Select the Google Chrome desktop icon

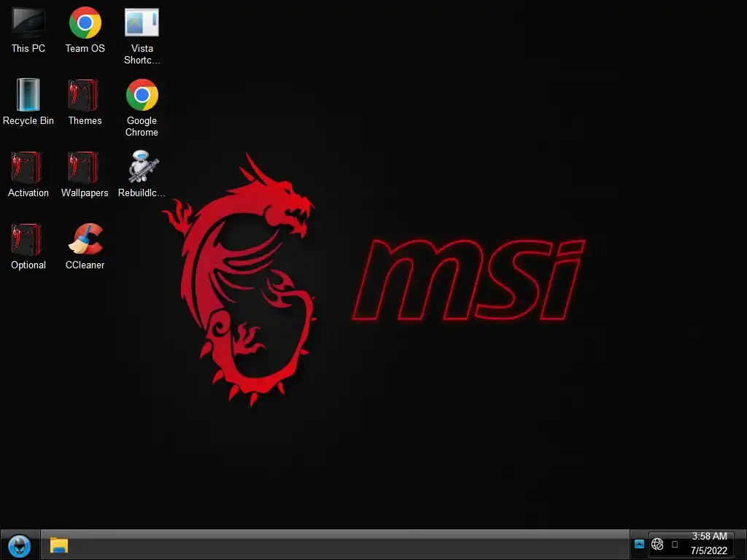(x=142, y=108)
